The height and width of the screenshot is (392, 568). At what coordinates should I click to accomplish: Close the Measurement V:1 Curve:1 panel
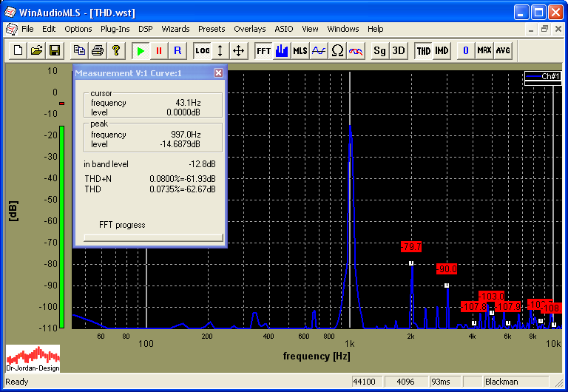click(x=218, y=73)
